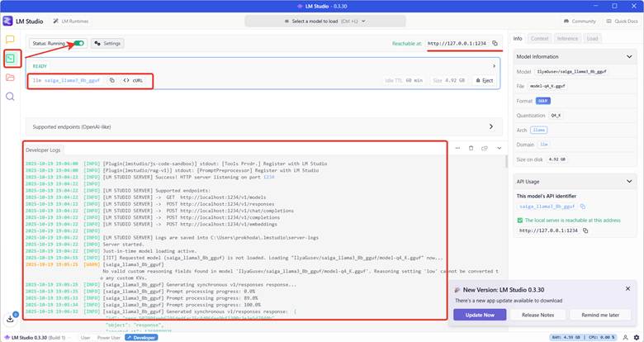The image size is (644, 342).
Task: Select the Developer Logs tab
Action: click(43, 150)
